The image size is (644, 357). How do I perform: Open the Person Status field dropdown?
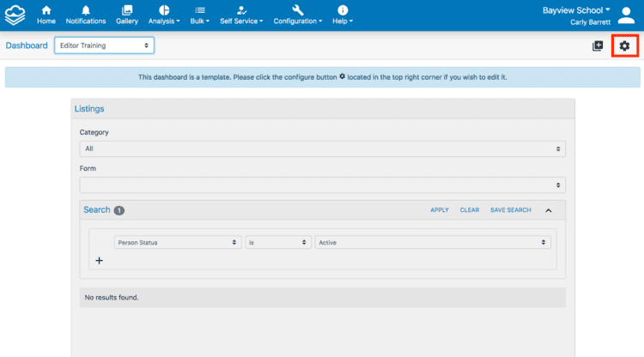coord(178,243)
